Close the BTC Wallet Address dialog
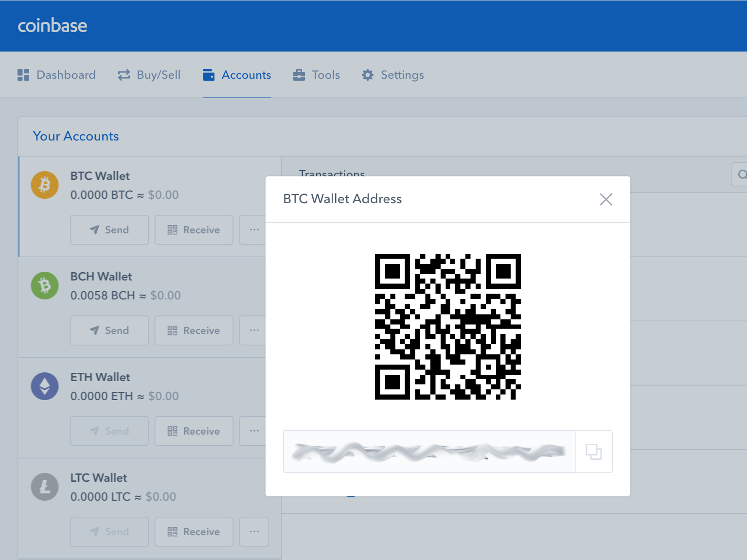The height and width of the screenshot is (560, 747). (x=606, y=199)
